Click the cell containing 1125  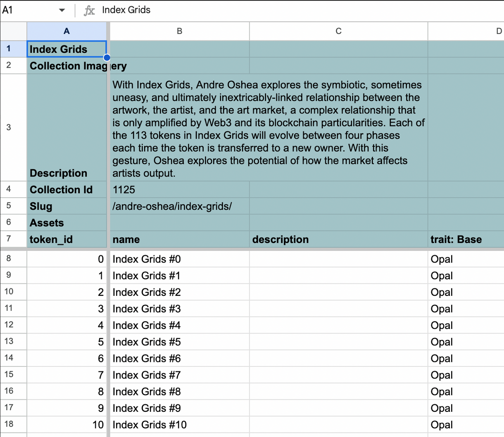179,189
